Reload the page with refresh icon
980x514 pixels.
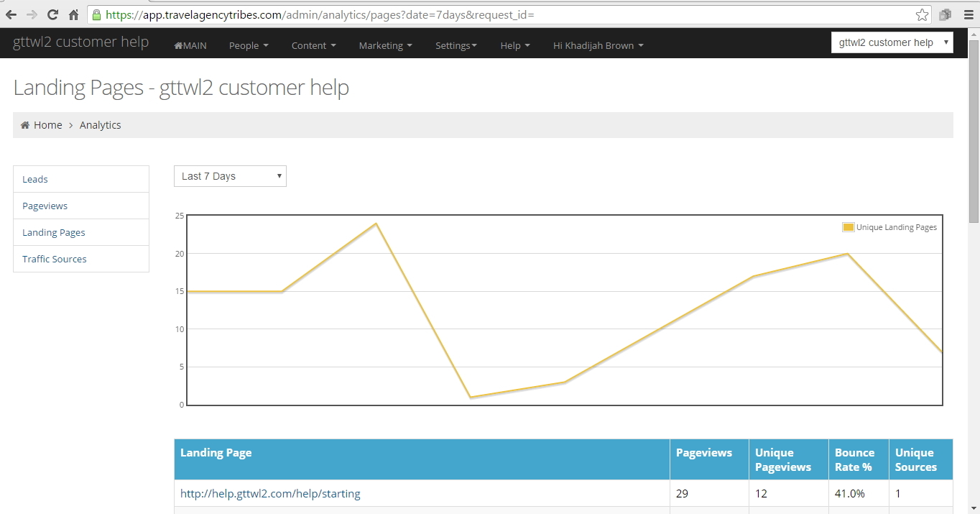coord(52,14)
